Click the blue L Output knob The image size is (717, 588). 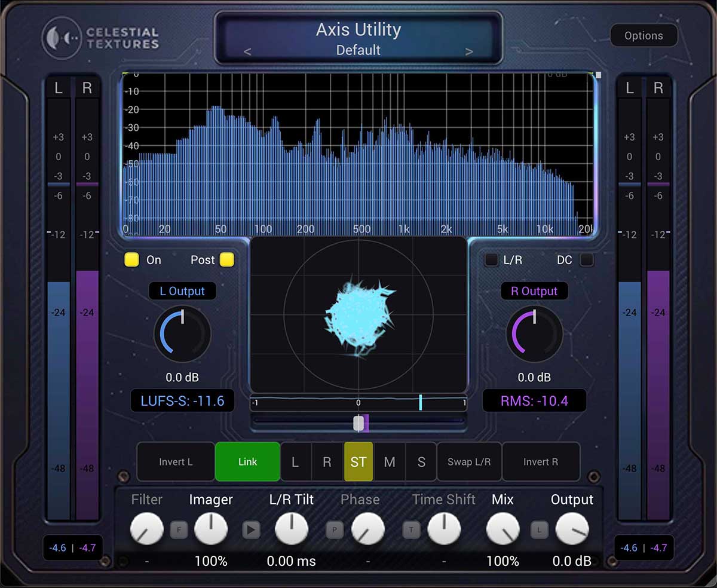coord(182,333)
